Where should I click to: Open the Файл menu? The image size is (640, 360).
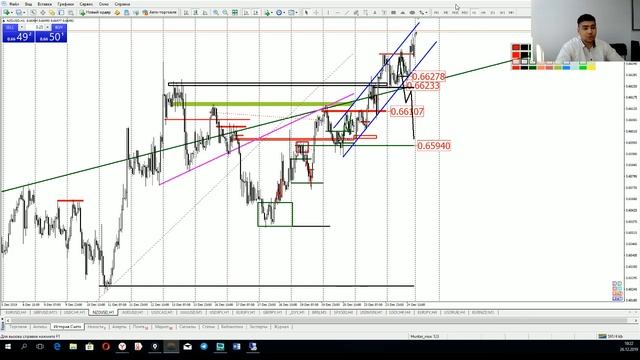coord(14,4)
